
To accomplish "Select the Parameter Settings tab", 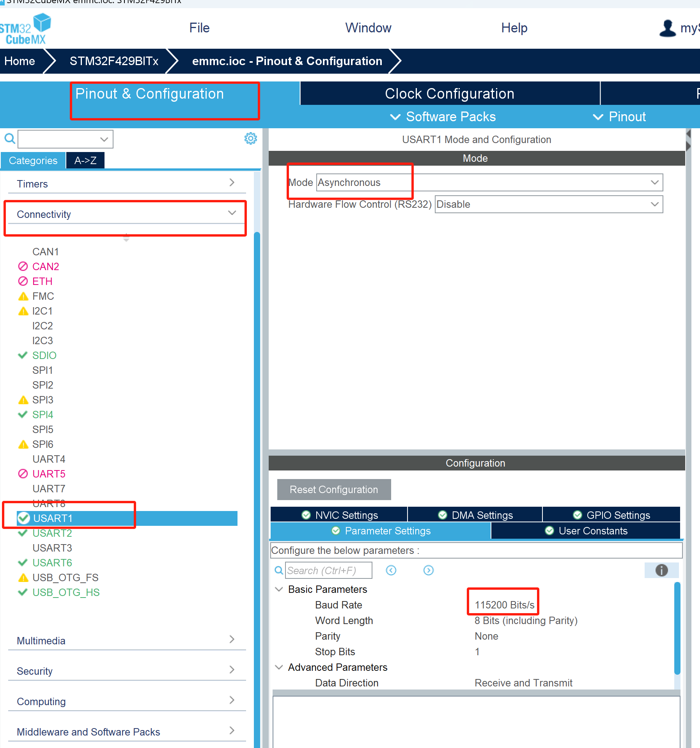I will click(381, 530).
